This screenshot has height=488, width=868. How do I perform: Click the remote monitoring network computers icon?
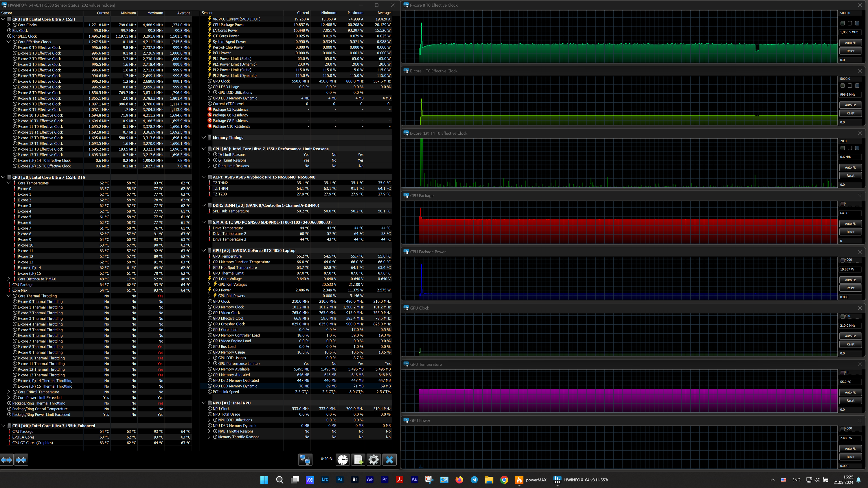[305, 459]
